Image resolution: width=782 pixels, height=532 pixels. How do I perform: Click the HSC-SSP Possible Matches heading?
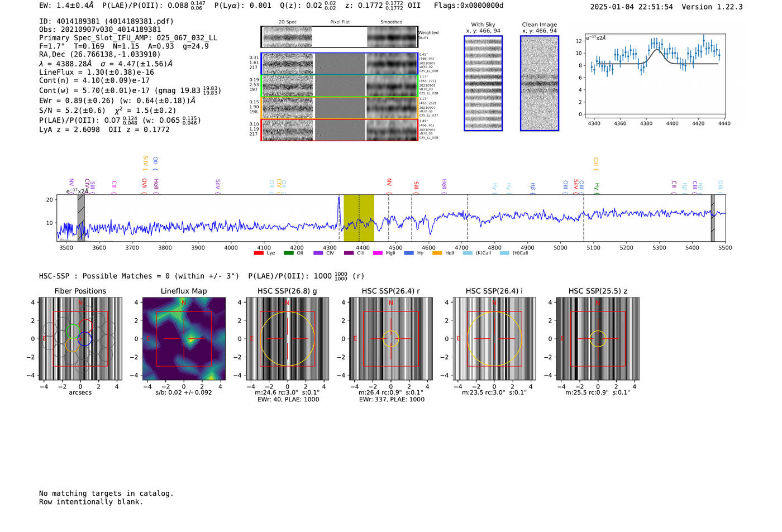(x=139, y=276)
